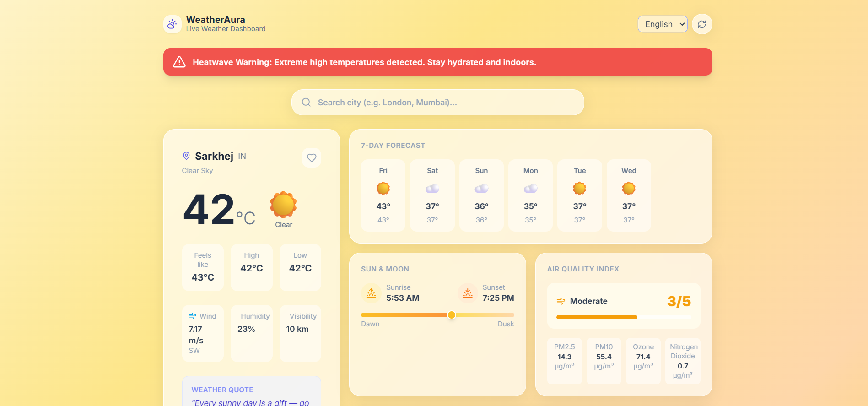Click the wind icon beside Moderate
This screenshot has width=868, height=406.
561,301
